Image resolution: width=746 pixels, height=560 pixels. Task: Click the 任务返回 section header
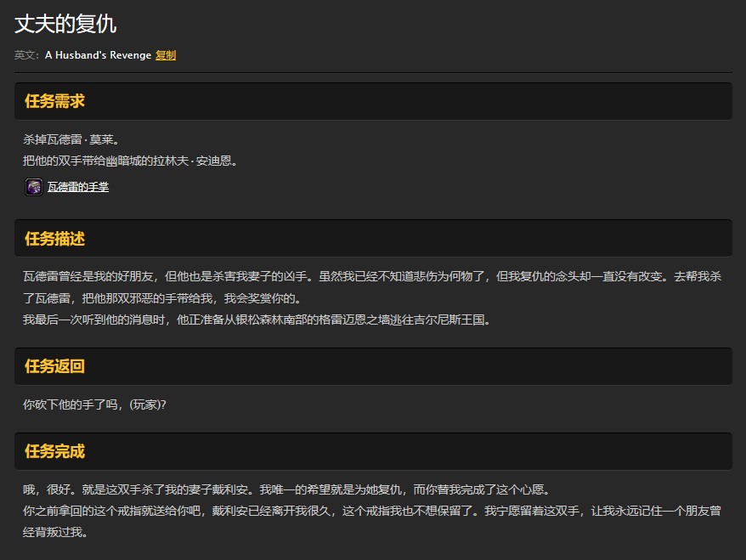[x=54, y=366]
